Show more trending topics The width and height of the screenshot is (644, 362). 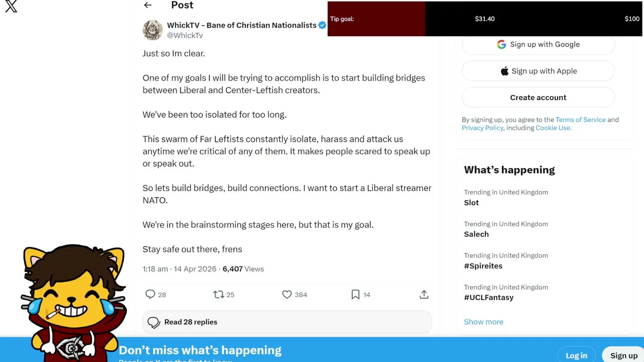tap(484, 322)
